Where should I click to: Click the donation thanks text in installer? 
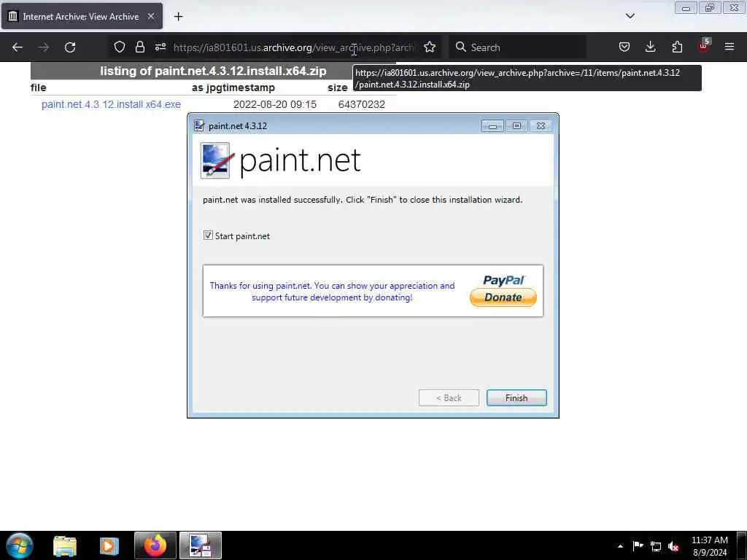(x=332, y=292)
